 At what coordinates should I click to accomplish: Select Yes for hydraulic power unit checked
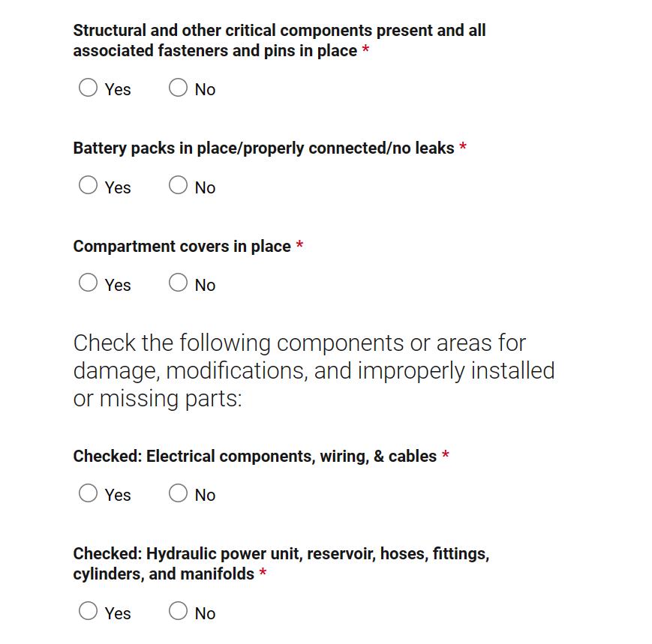coord(89,611)
